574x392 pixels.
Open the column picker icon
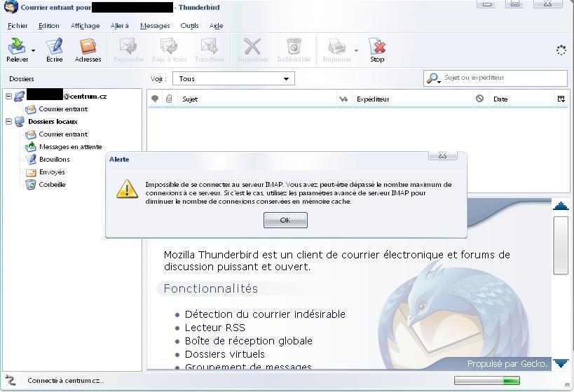click(x=561, y=99)
